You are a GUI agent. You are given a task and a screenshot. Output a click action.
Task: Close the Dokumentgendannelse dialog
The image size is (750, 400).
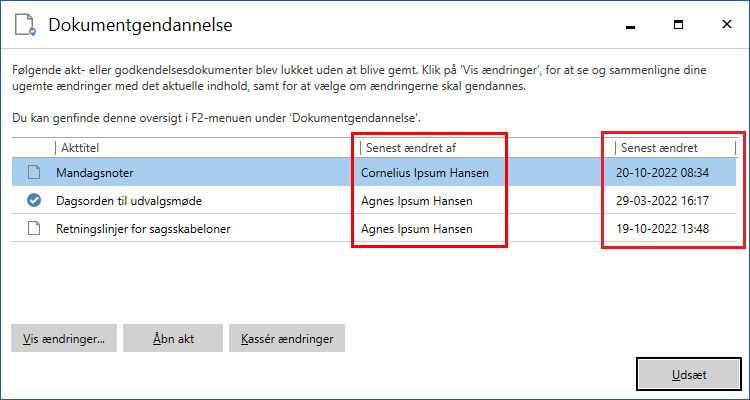point(724,24)
